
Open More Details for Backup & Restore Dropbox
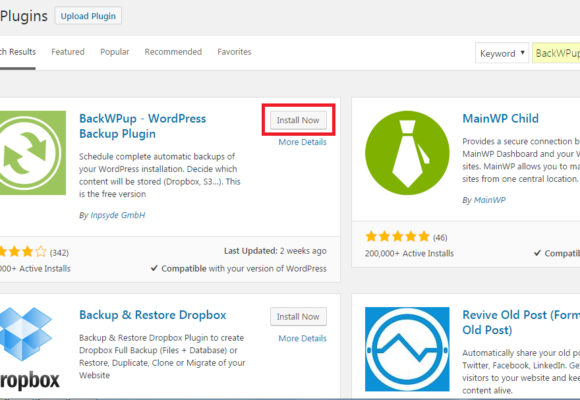tap(302, 338)
